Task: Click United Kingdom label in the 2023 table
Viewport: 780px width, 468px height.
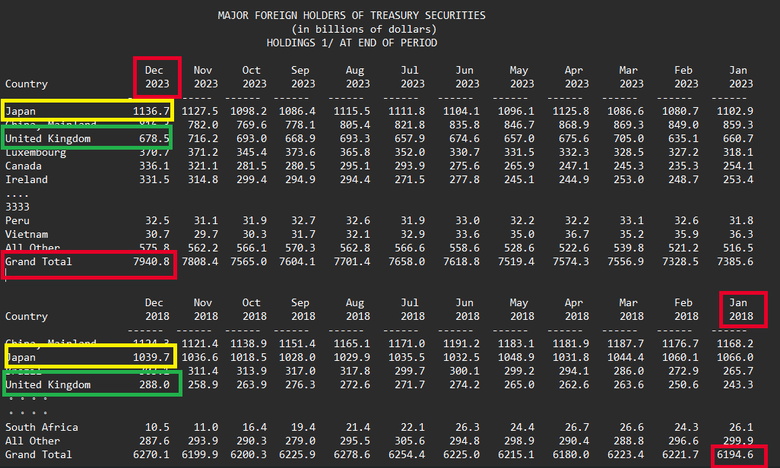Action: [x=48, y=138]
